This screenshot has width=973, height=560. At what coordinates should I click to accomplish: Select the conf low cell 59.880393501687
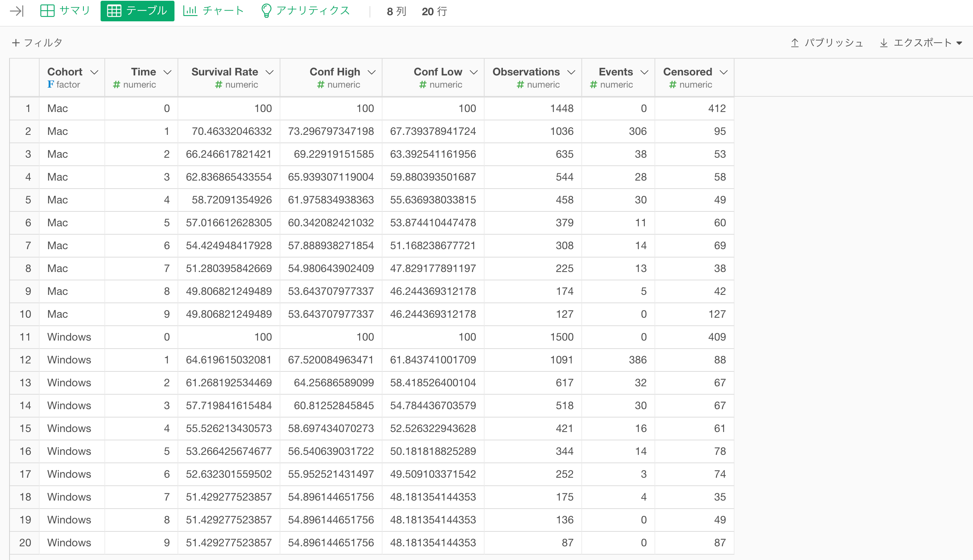click(433, 177)
